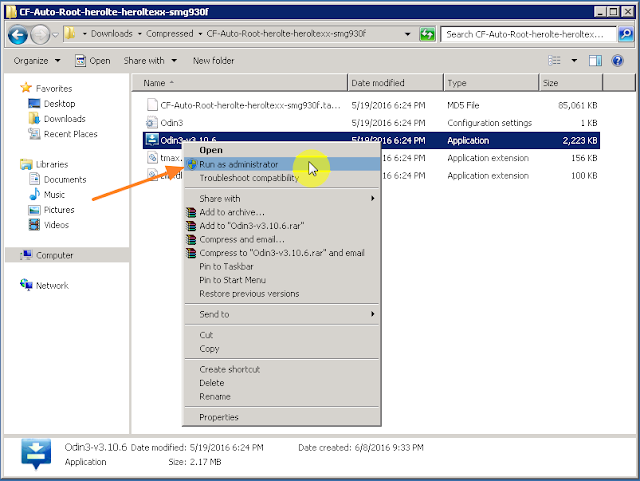640x481 pixels.
Task: Click the search magnifier icon
Action: point(626,34)
